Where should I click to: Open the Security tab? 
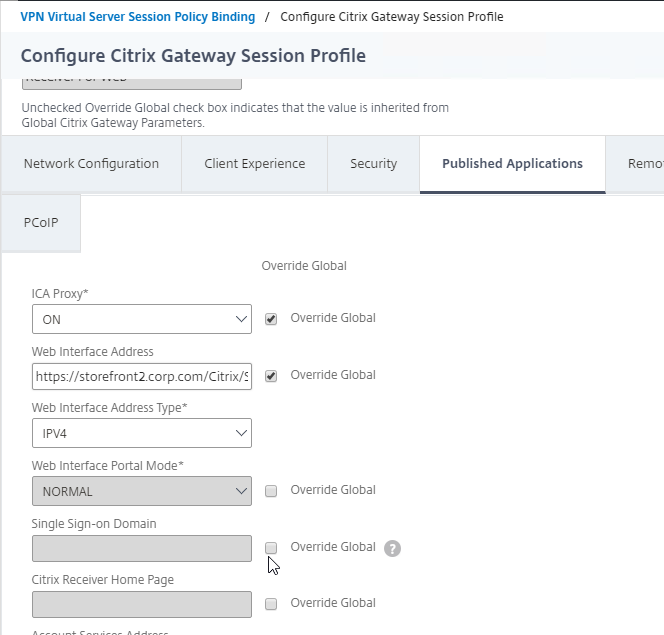pos(374,164)
